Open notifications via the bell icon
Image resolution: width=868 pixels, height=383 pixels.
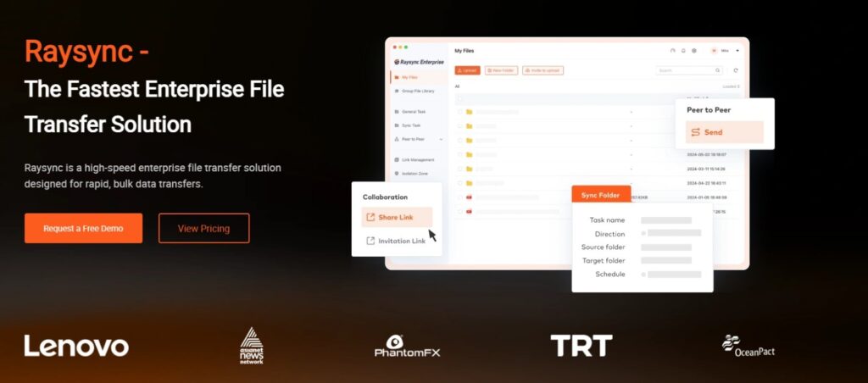683,51
